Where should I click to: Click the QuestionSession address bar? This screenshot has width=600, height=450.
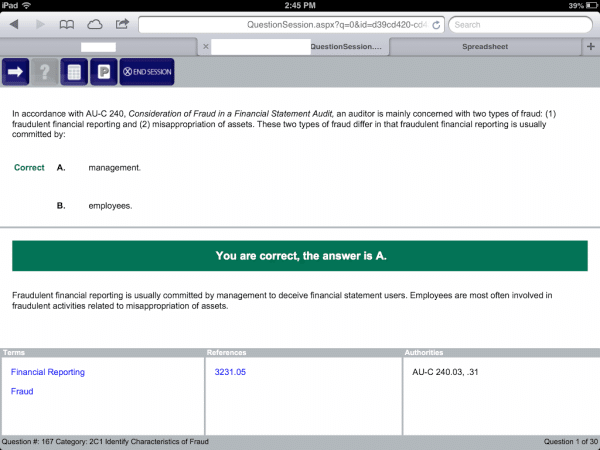click(x=291, y=25)
